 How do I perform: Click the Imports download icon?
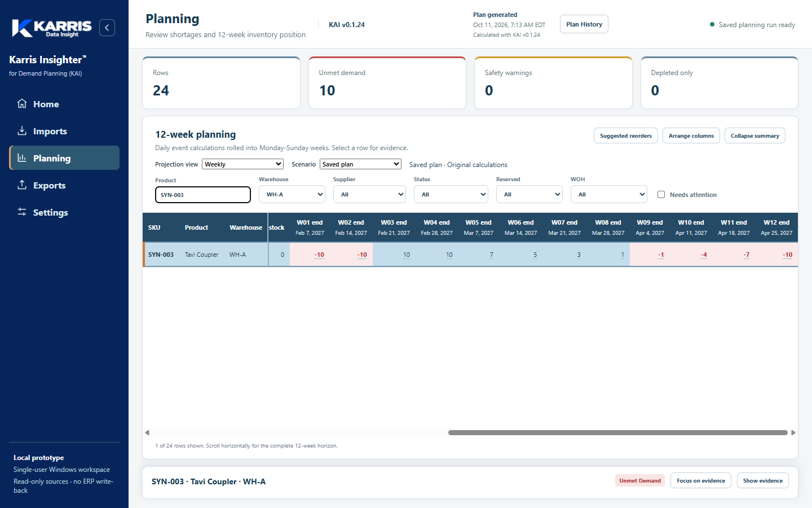coord(22,131)
